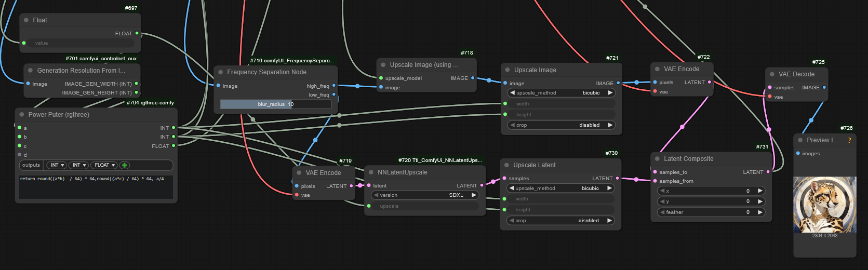Click the y value field in Latent Composite

(x=711, y=201)
